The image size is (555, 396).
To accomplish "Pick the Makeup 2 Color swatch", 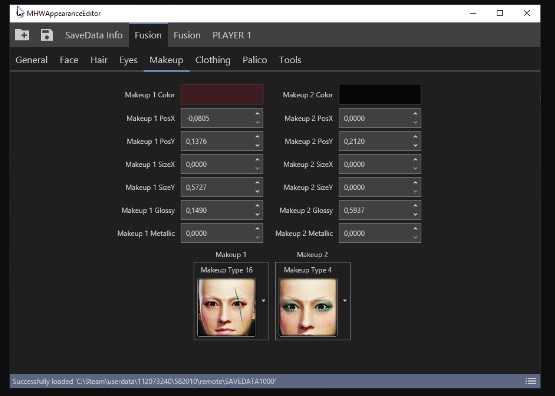I will pos(380,94).
